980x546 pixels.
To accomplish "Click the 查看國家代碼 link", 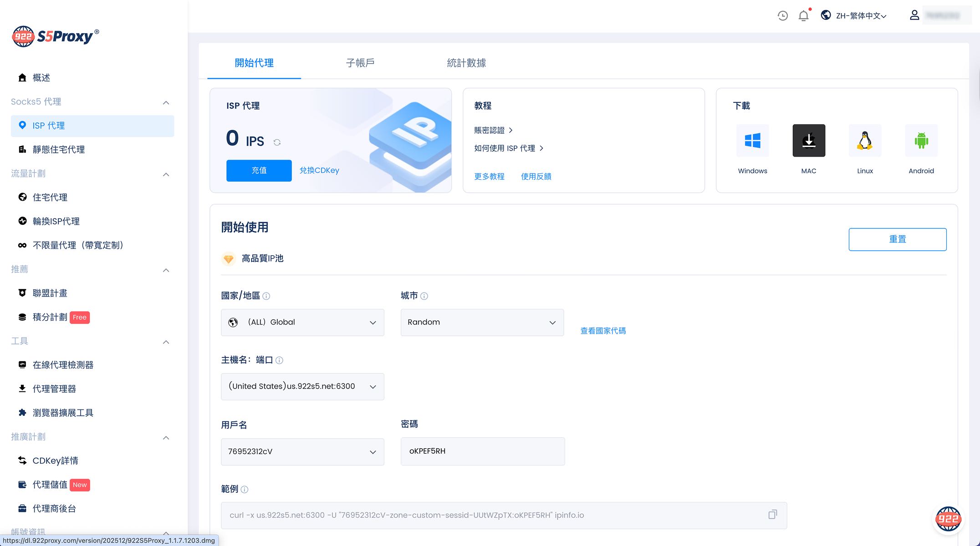I will 603,331.
